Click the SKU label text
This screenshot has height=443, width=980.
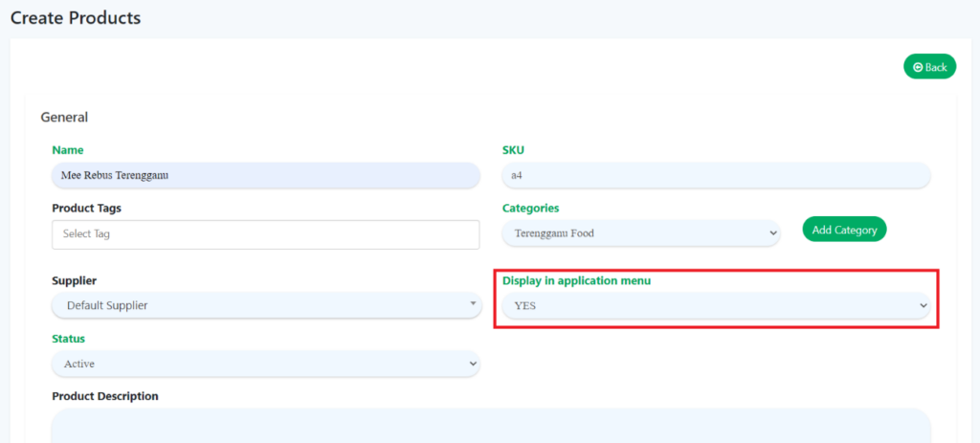(513, 150)
